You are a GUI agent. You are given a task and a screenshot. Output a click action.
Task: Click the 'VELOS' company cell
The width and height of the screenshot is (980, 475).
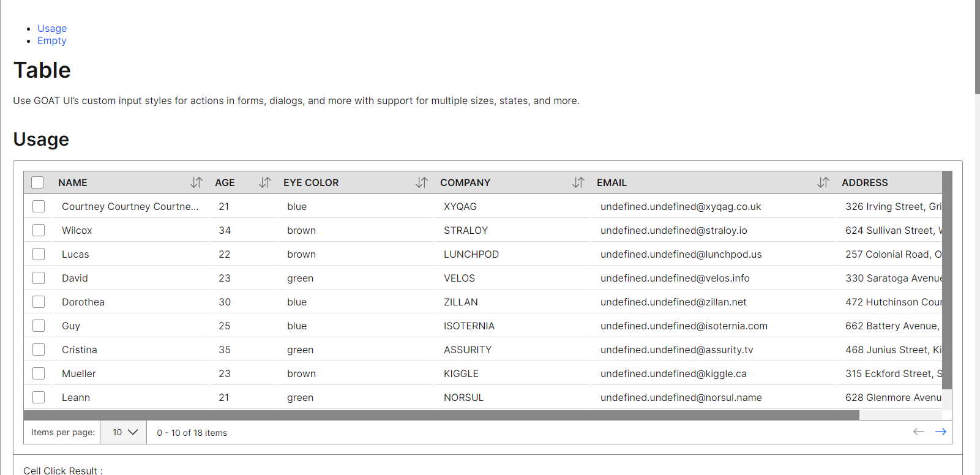[x=513, y=278]
